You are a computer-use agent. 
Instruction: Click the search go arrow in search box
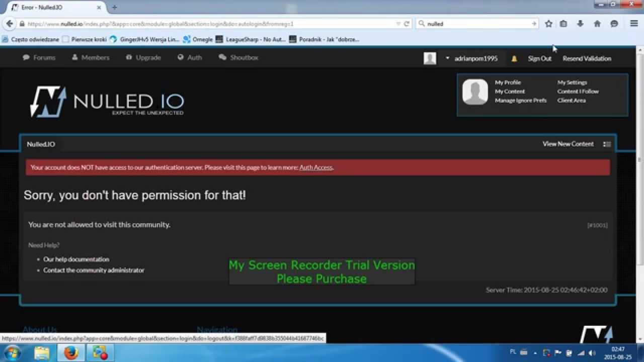click(x=534, y=24)
